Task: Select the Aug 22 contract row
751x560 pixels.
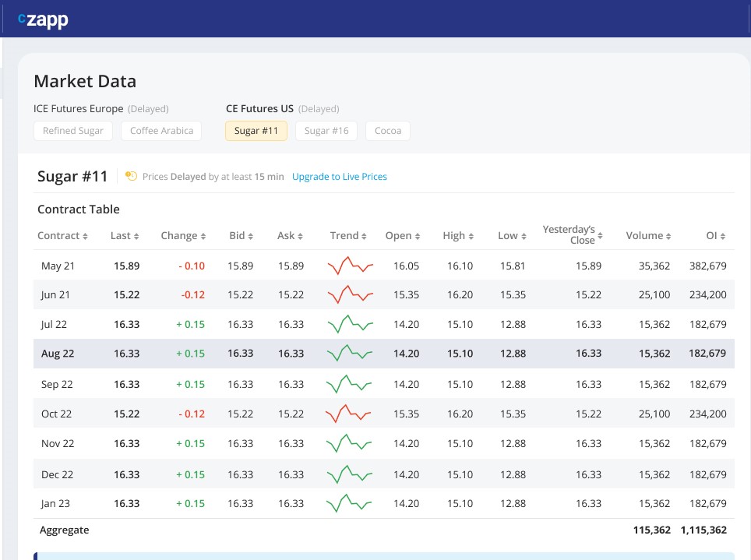Action: click(x=383, y=354)
